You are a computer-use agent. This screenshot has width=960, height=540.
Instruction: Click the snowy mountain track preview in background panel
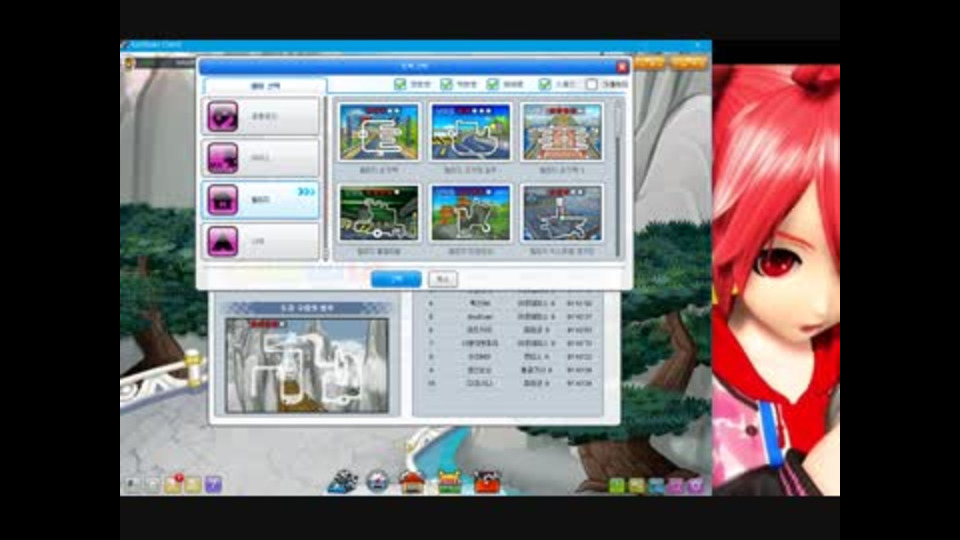(306, 365)
